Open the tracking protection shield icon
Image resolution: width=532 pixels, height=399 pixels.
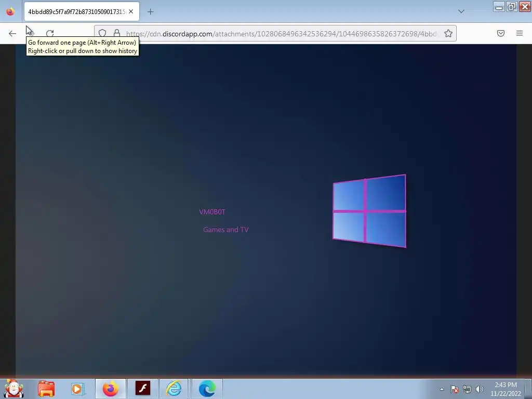102,33
